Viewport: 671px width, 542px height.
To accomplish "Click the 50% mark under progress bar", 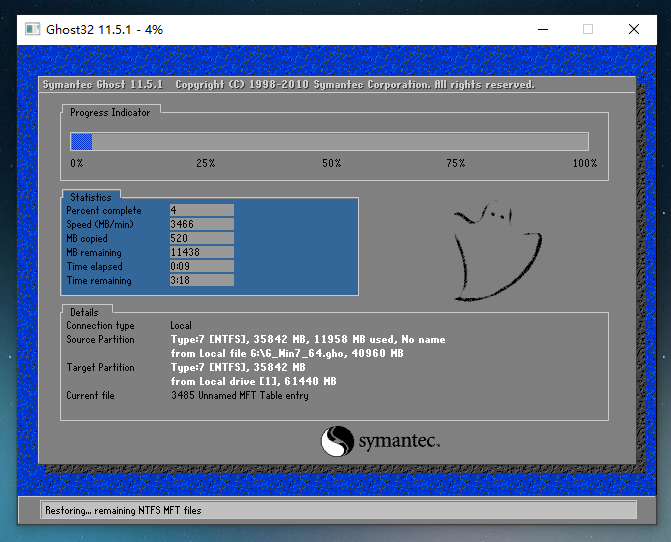I will coord(331,163).
